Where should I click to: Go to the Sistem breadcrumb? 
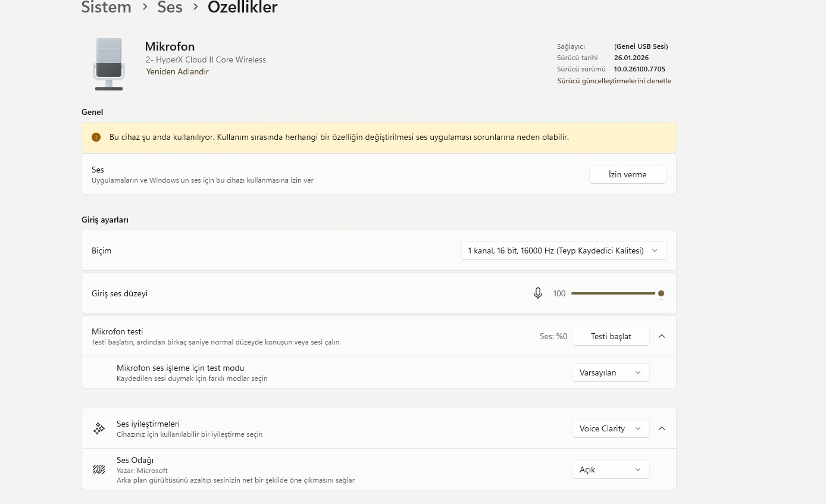coord(107,8)
